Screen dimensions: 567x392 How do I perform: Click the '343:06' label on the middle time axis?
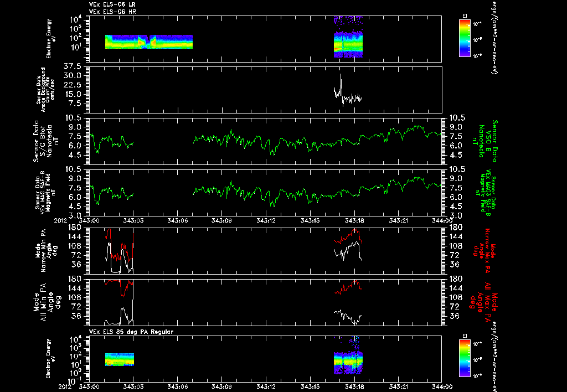pos(177,220)
